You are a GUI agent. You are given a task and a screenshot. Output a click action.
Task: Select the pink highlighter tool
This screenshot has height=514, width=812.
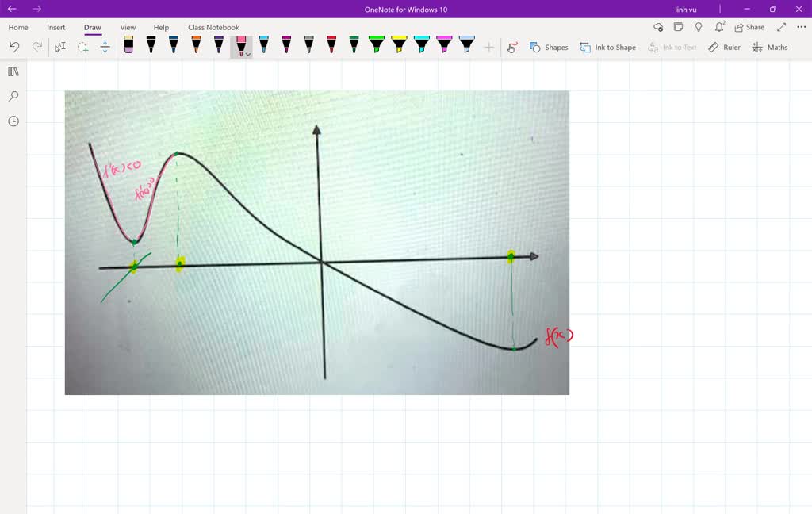click(x=445, y=45)
